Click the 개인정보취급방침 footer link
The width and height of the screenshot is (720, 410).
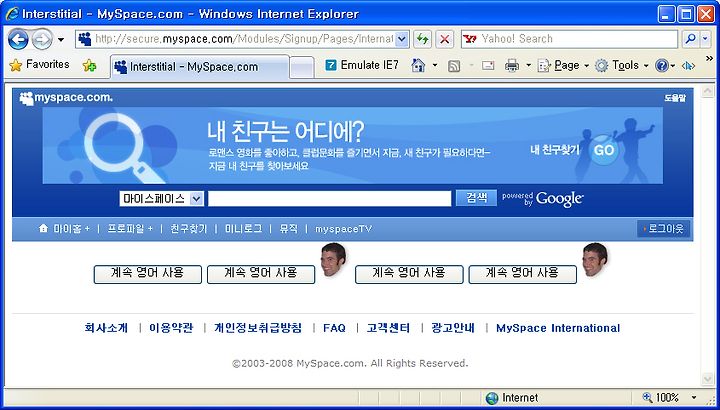coord(258,328)
